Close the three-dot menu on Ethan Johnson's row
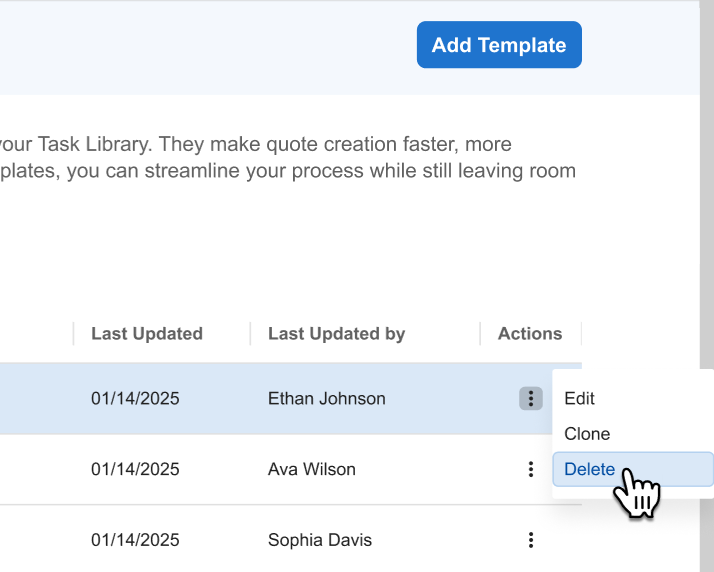The width and height of the screenshot is (714, 572). coord(530,399)
